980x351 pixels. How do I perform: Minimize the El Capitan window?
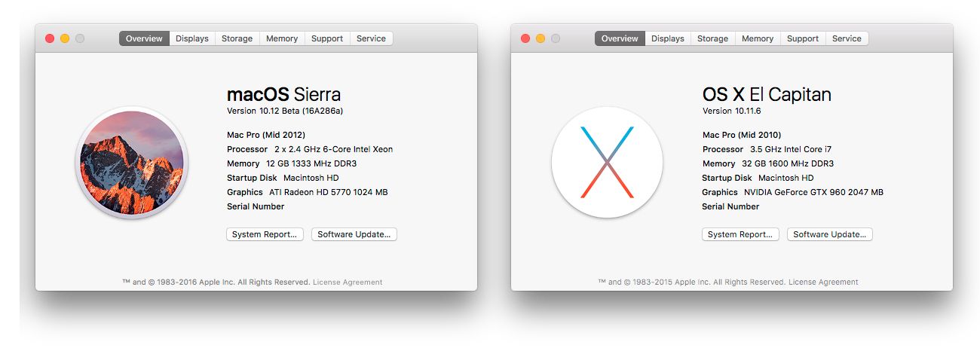541,38
